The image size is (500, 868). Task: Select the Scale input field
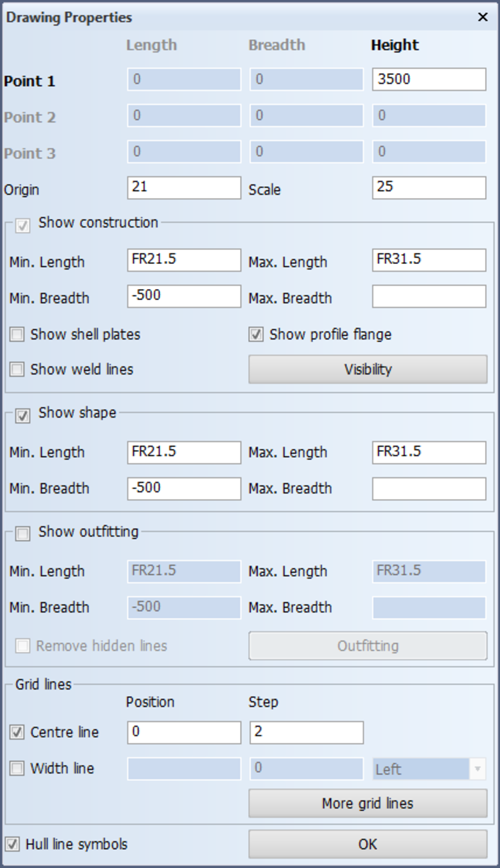429,188
